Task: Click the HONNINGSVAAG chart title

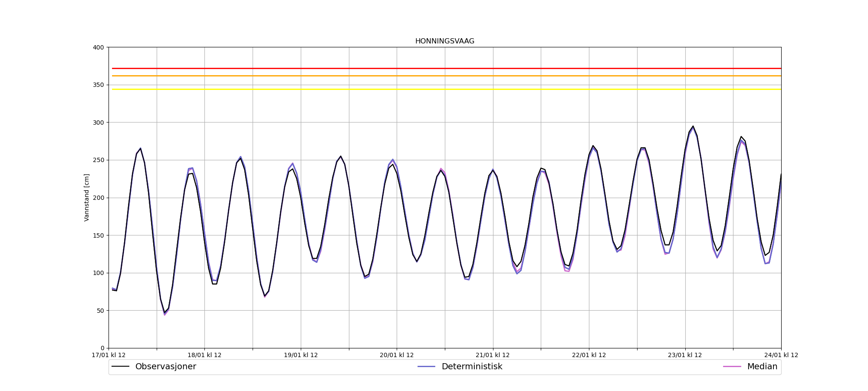Action: pos(444,41)
